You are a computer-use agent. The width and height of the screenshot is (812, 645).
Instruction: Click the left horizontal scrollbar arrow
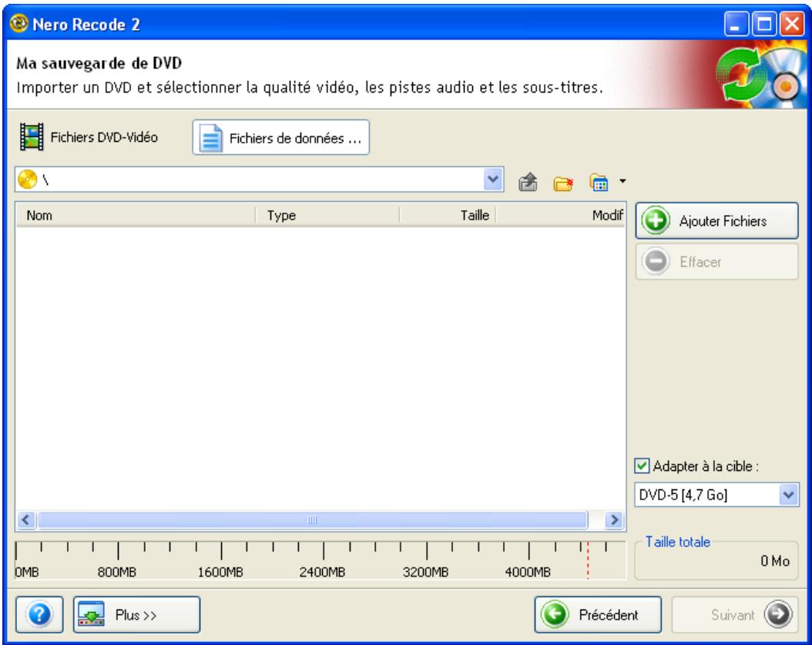(26, 519)
